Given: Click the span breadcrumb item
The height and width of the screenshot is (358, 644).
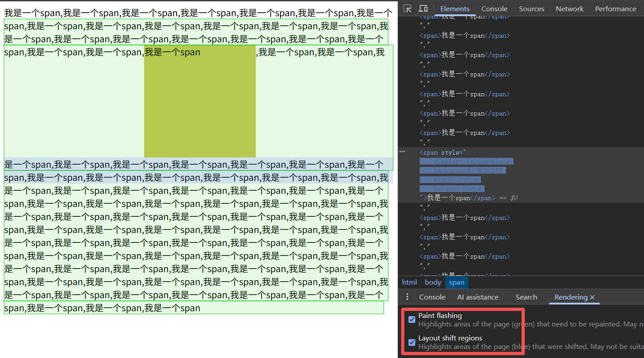Looking at the screenshot, I should [457, 282].
